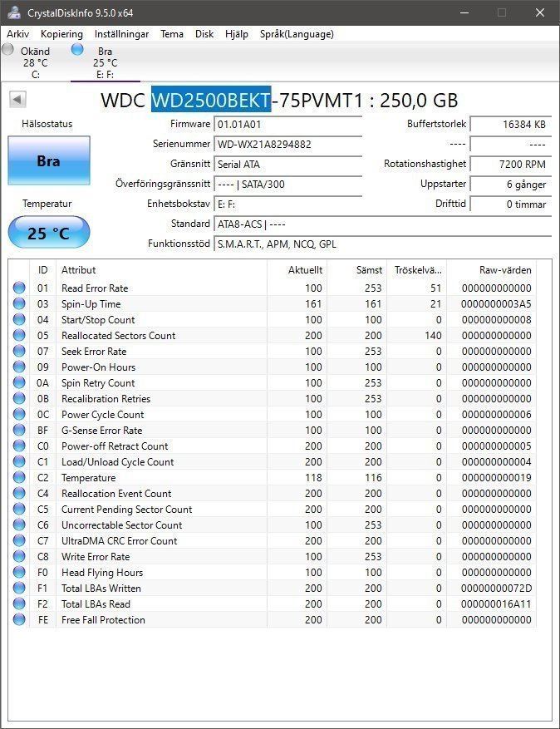560x729 pixels.
Task: Click the serial number field WD-WX21A8294882
Action: point(287,144)
